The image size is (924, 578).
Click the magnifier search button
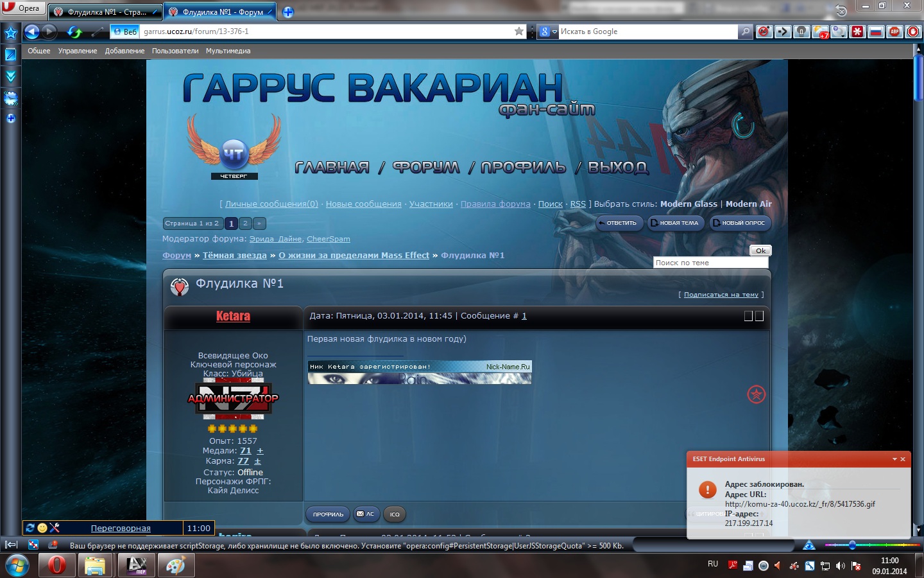(745, 31)
